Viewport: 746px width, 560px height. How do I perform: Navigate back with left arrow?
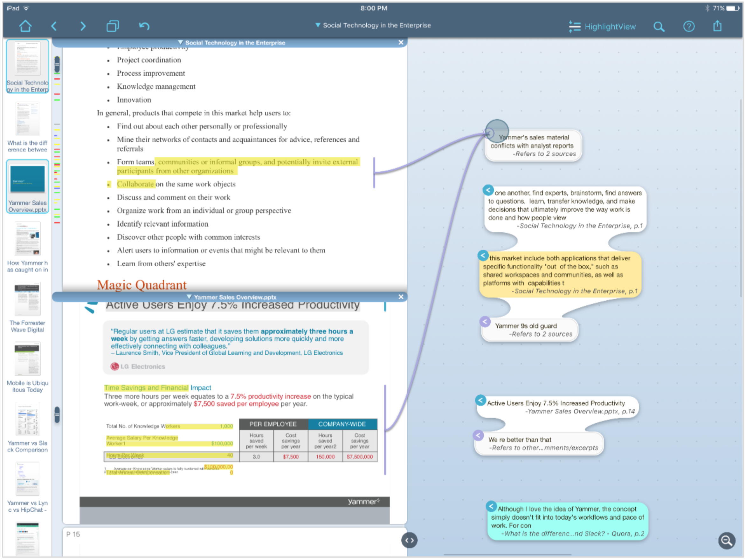tap(54, 26)
